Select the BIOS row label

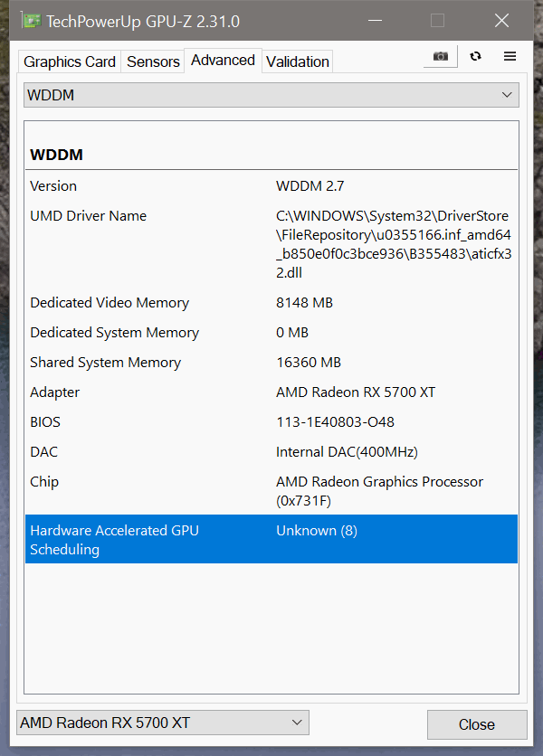click(45, 422)
